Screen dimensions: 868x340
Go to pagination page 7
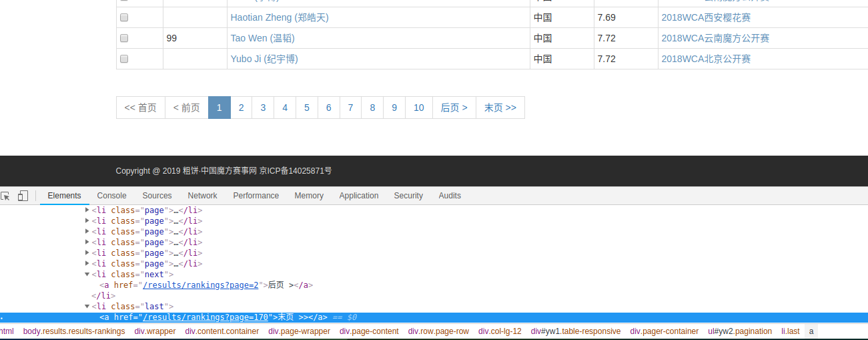click(x=350, y=108)
